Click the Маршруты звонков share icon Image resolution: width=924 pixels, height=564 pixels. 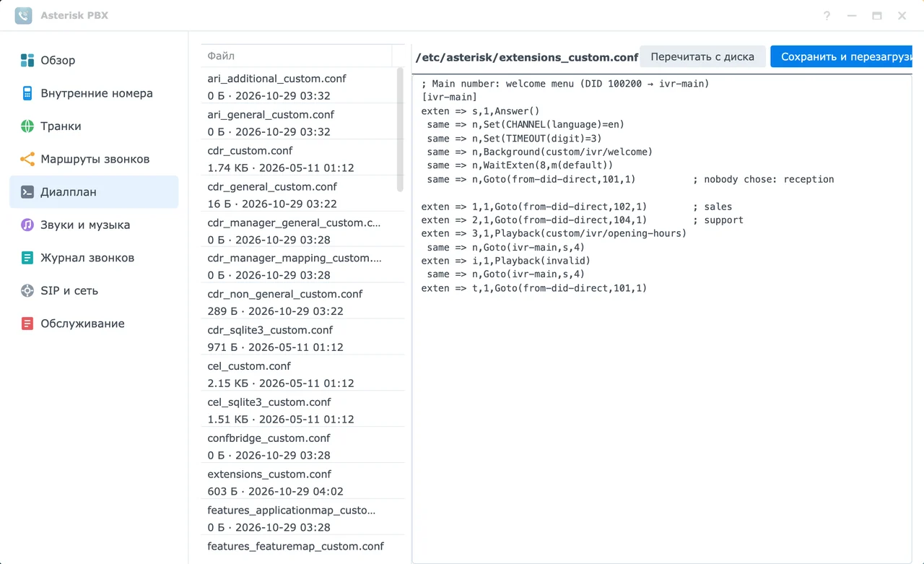coord(27,159)
